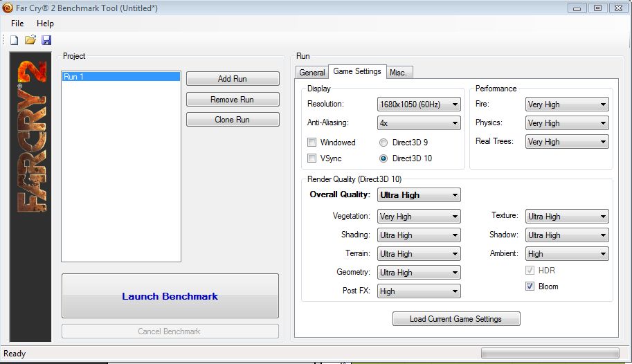Click the Cancel Benchmark button
This screenshot has width=632, height=364.
(x=170, y=331)
